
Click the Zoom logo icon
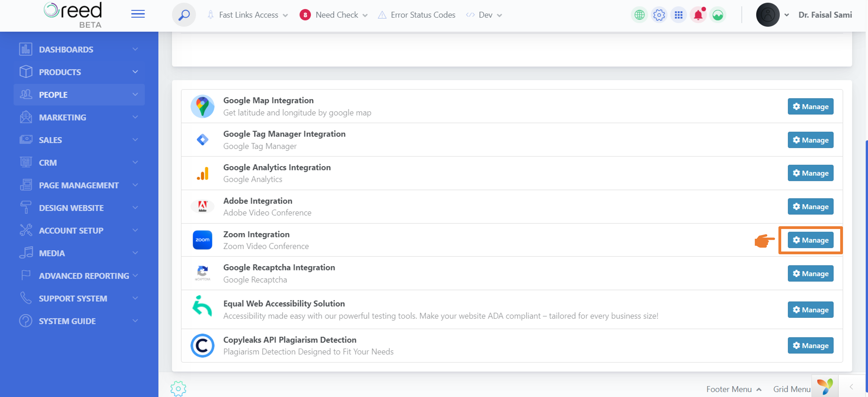click(202, 240)
